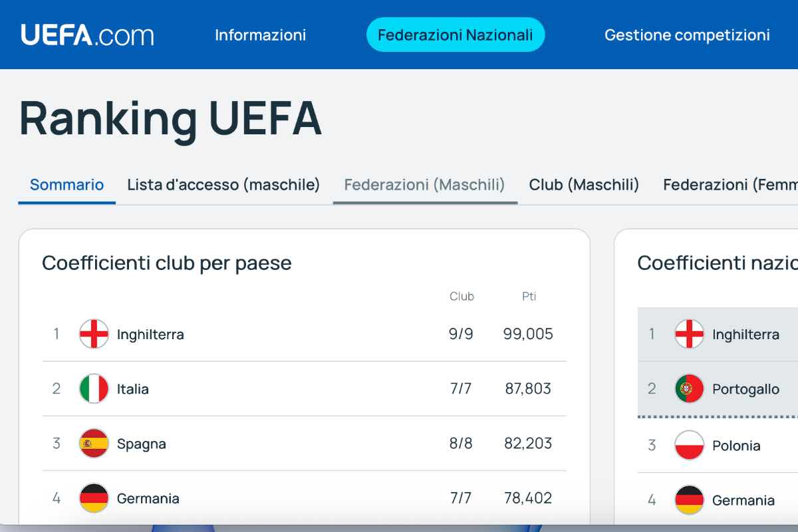798x532 pixels.
Task: Click the Germany flag in the left table
Action: (x=94, y=498)
